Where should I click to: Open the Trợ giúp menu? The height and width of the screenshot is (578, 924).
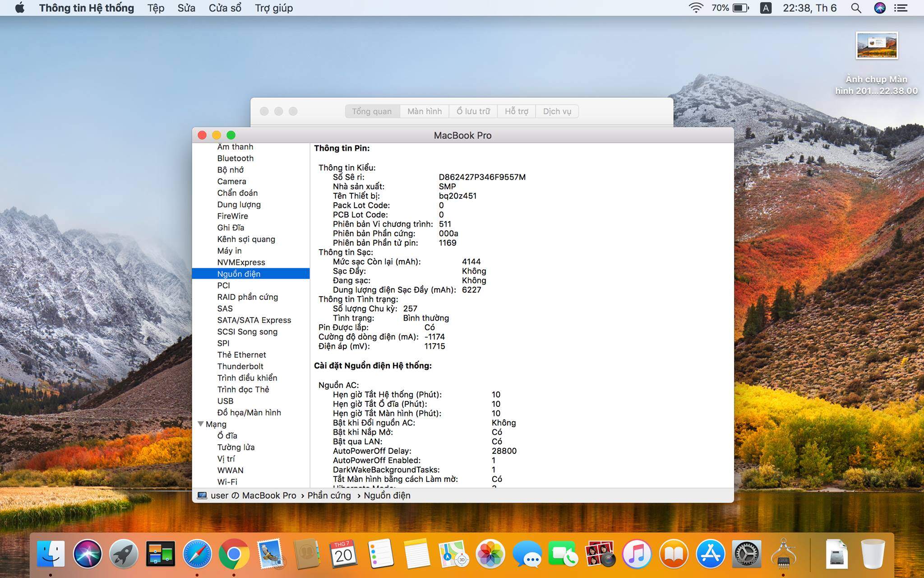[273, 8]
